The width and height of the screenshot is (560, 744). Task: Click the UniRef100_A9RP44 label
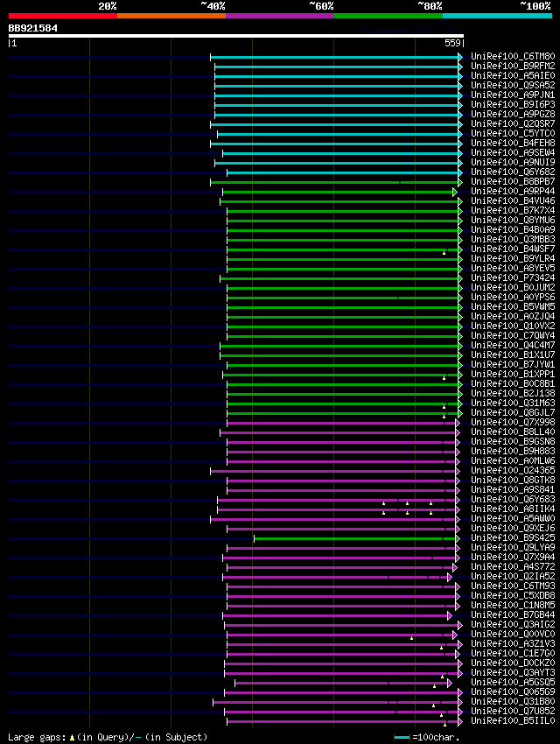coord(513,191)
